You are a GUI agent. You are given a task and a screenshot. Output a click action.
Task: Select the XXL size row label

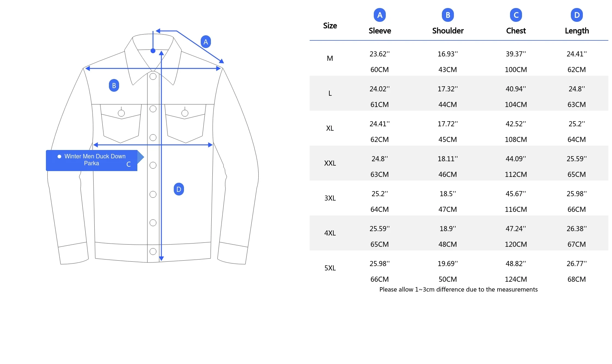point(330,163)
